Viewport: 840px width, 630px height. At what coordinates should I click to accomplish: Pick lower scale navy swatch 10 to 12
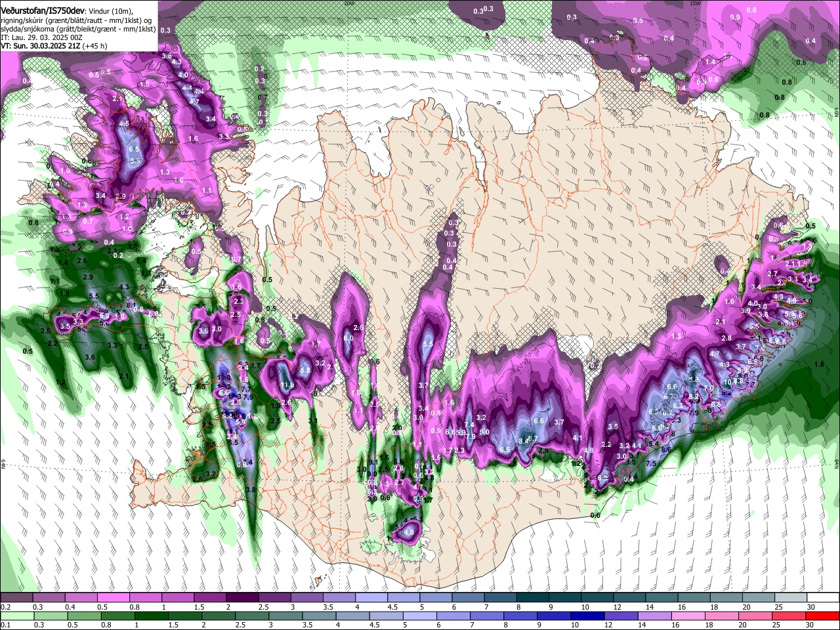pos(588,616)
